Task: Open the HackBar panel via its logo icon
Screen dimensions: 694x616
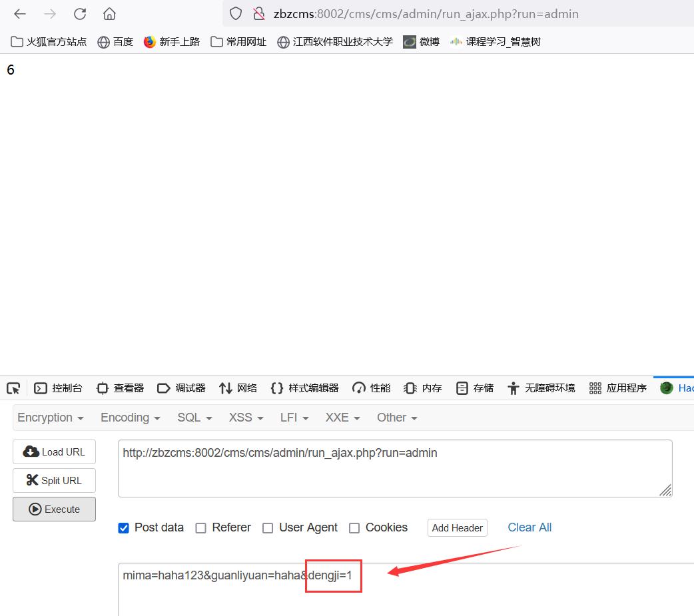Action: [665, 388]
